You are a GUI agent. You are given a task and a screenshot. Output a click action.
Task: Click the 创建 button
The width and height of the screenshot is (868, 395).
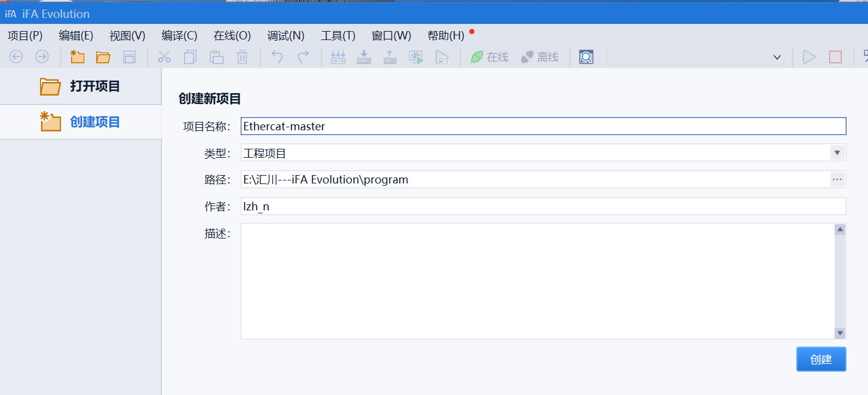[x=821, y=359]
